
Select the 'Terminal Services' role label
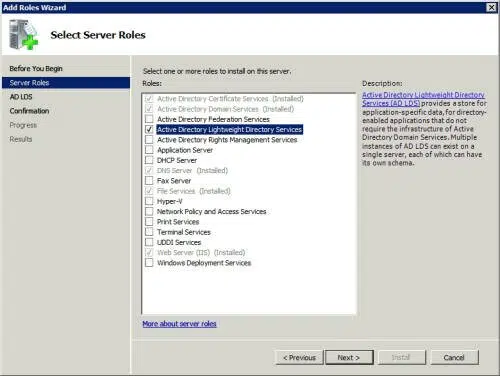[x=184, y=232]
